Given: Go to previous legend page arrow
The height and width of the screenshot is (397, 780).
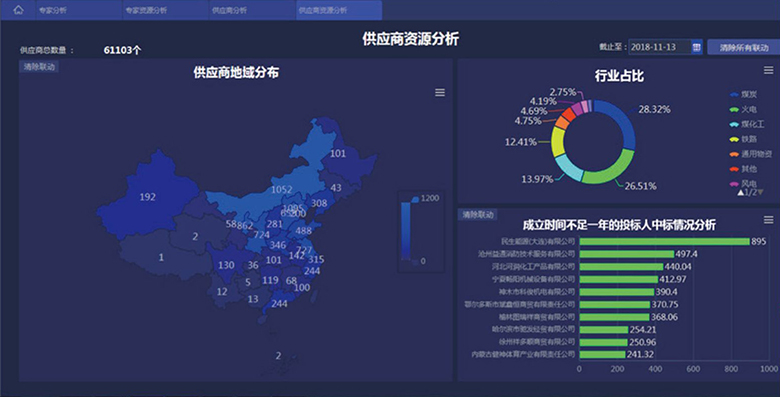Looking at the screenshot, I should 741,193.
